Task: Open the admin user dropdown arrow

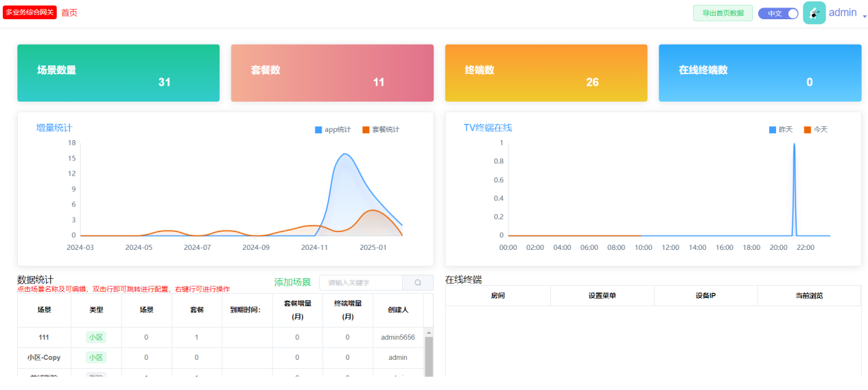Action: pos(864,16)
